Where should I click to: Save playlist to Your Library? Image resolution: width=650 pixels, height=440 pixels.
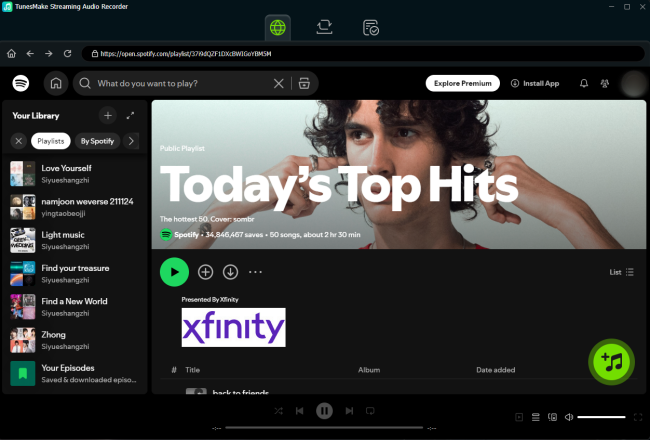pos(205,272)
